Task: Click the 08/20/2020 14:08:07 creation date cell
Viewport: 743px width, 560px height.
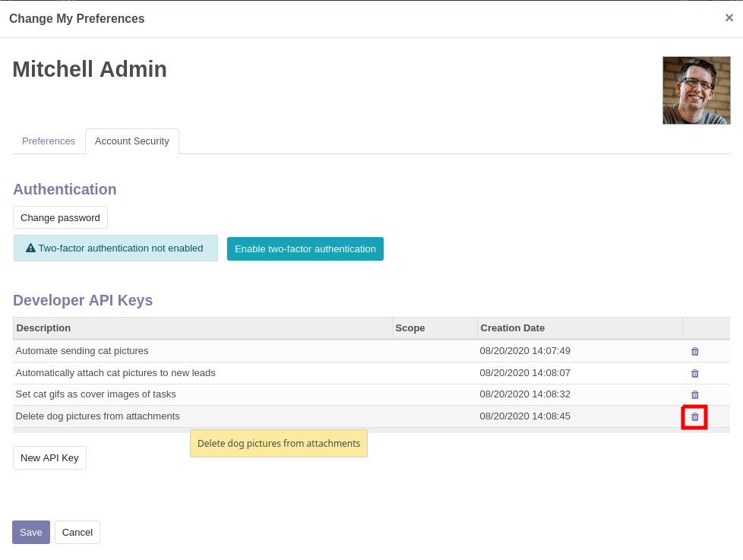Action: point(525,373)
